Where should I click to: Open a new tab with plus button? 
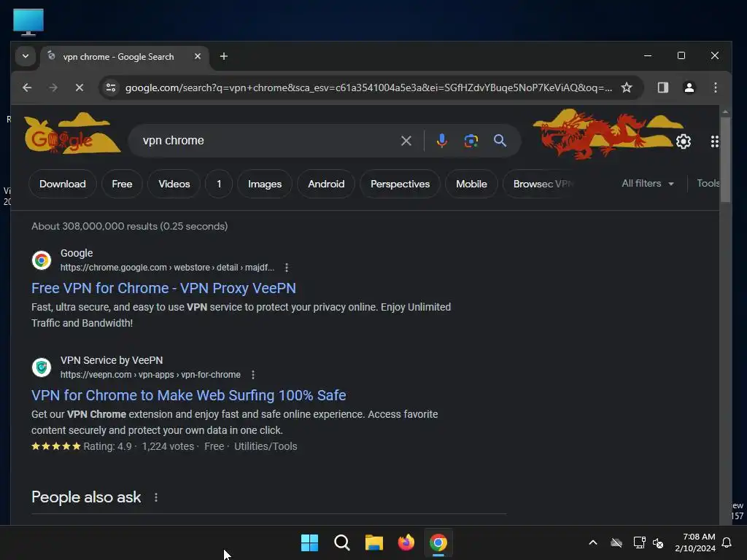pyautogui.click(x=223, y=57)
